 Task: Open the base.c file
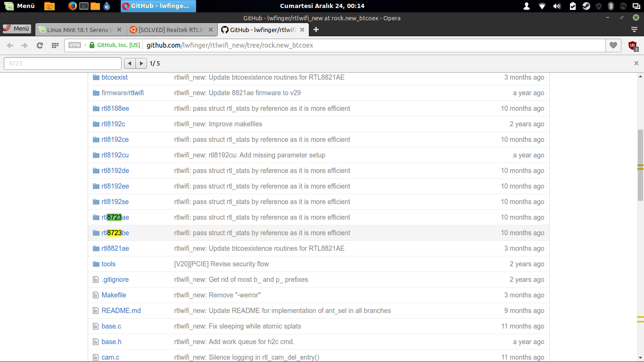coord(111,326)
